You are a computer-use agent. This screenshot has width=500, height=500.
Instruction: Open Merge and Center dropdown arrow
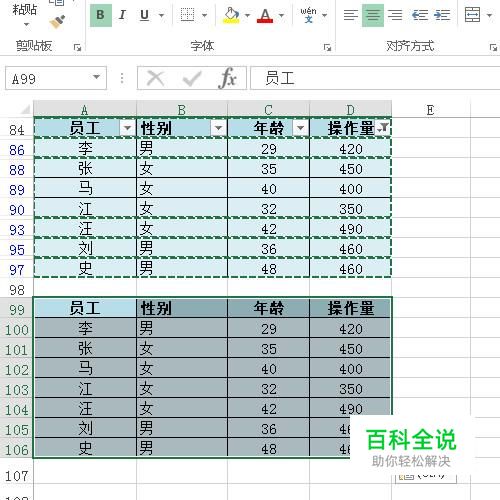click(x=489, y=15)
